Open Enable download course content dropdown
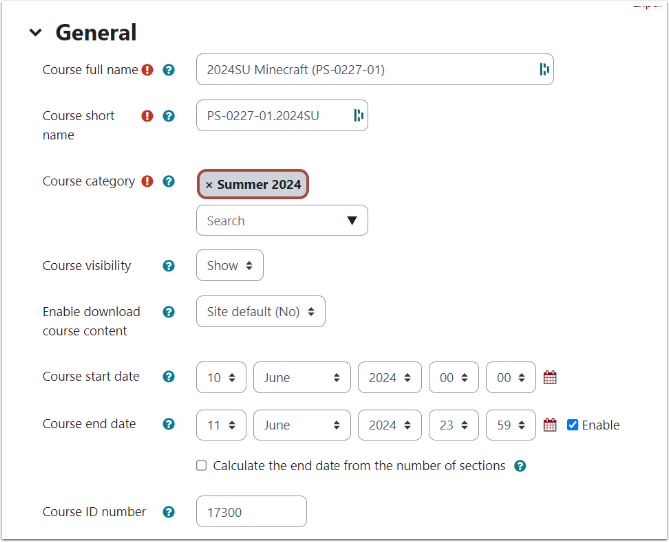The image size is (669, 542). (x=261, y=312)
